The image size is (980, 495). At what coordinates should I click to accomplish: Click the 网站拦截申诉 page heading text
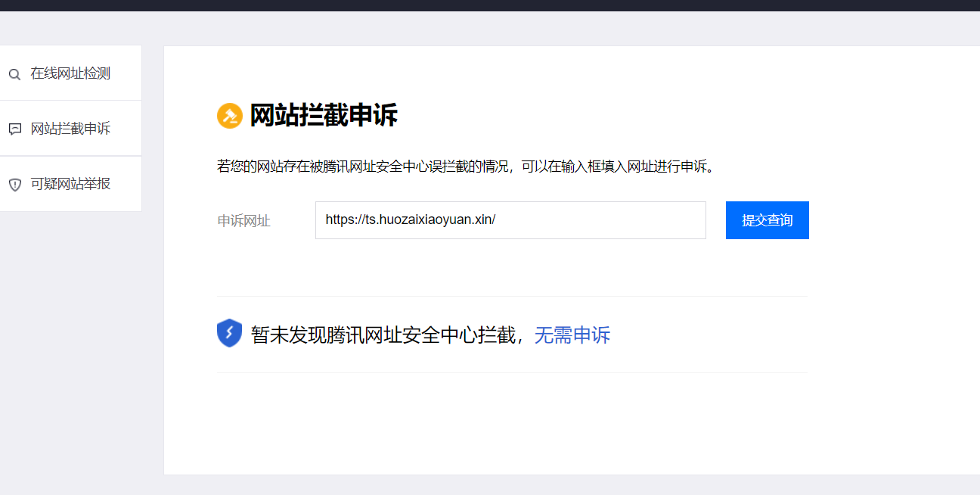(324, 116)
